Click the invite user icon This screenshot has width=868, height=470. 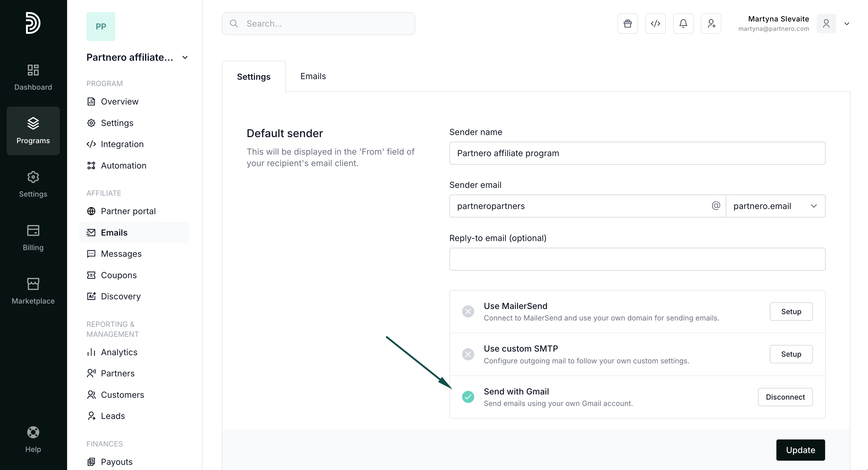[711, 24]
